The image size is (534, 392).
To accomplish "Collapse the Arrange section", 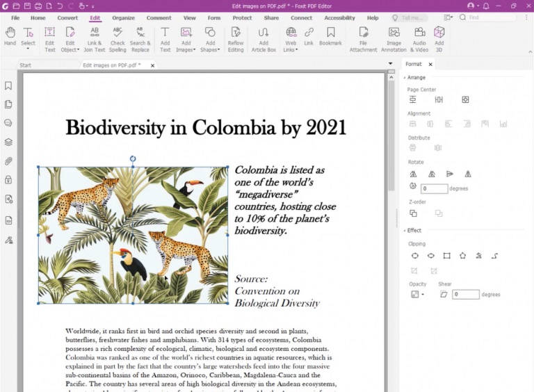I will click(405, 78).
